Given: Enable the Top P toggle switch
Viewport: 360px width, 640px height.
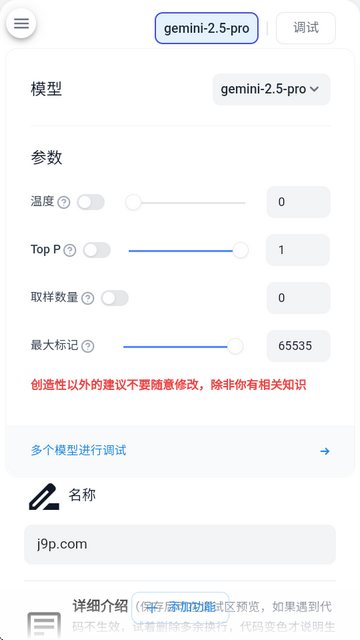Looking at the screenshot, I should coord(97,250).
